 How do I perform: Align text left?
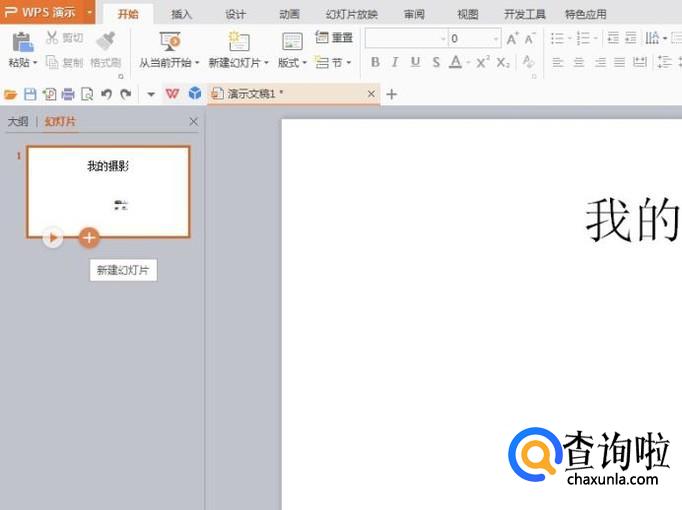(558, 63)
